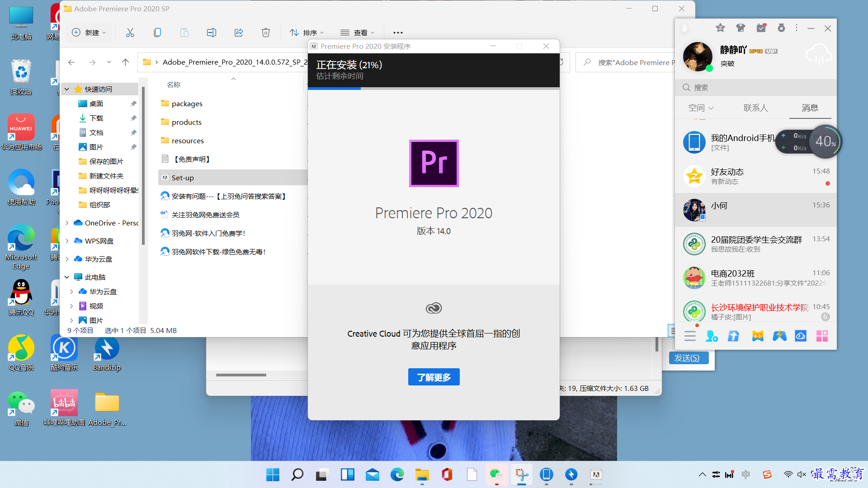Click QQ weather cloud icon

(819, 54)
